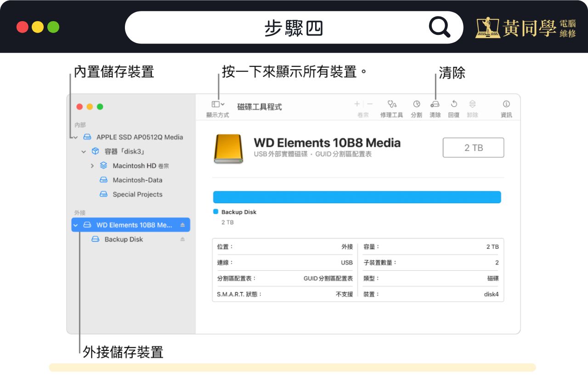Click the 分割區配置表 value in table

pos(328,278)
